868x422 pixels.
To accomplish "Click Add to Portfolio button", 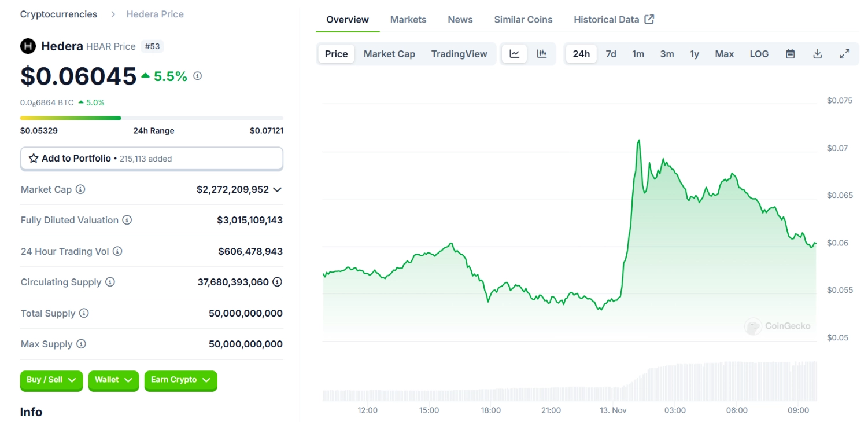I will tap(152, 158).
